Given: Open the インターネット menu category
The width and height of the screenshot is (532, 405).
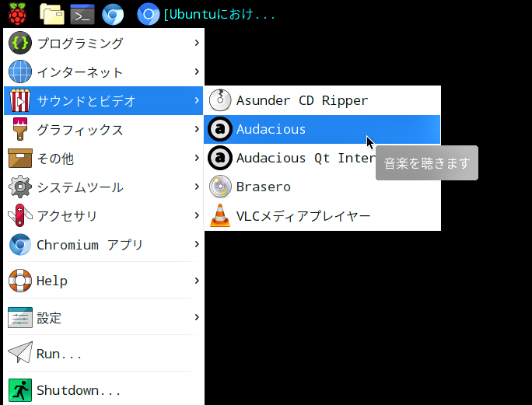Looking at the screenshot, I should point(103,72).
